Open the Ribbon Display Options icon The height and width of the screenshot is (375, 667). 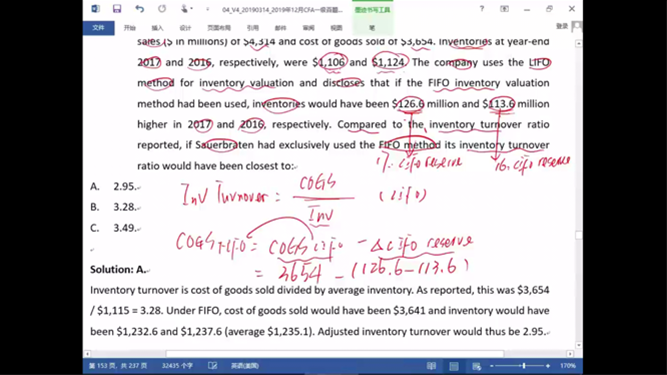pyautogui.click(x=504, y=9)
